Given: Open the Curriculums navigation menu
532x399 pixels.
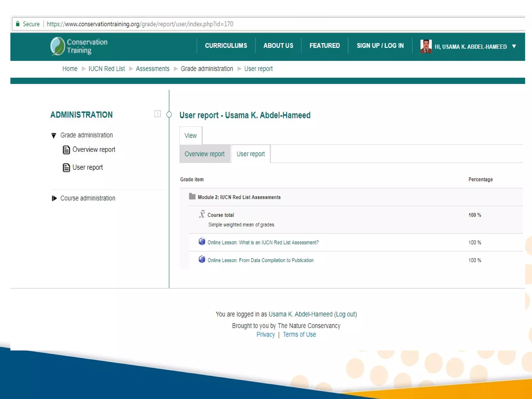Looking at the screenshot, I should 226,46.
